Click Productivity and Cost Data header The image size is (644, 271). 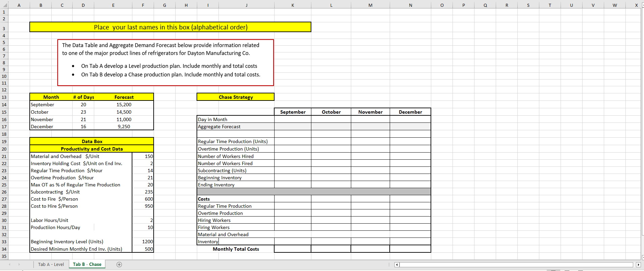coord(92,149)
